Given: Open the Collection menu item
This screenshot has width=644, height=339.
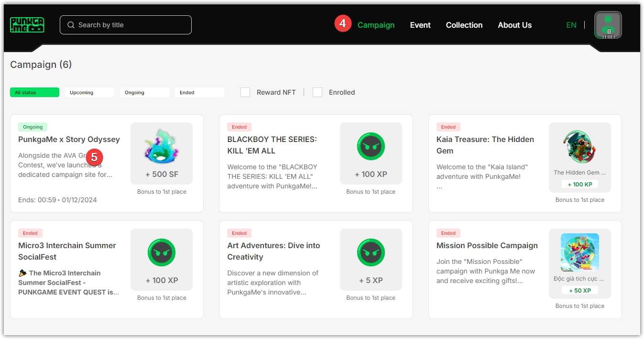Looking at the screenshot, I should click(x=464, y=25).
